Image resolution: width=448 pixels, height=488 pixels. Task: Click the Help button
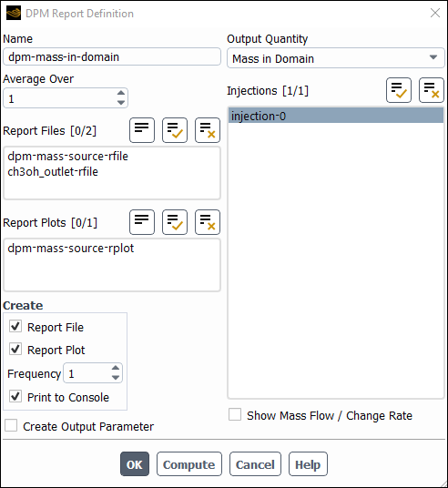[308, 464]
